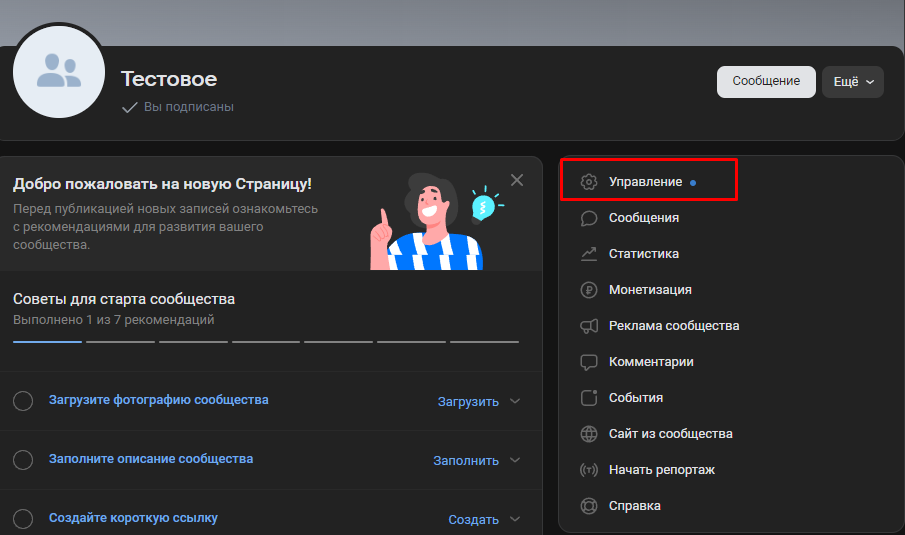
Task: Expand the chevron next to Создать
Action: [x=515, y=519]
